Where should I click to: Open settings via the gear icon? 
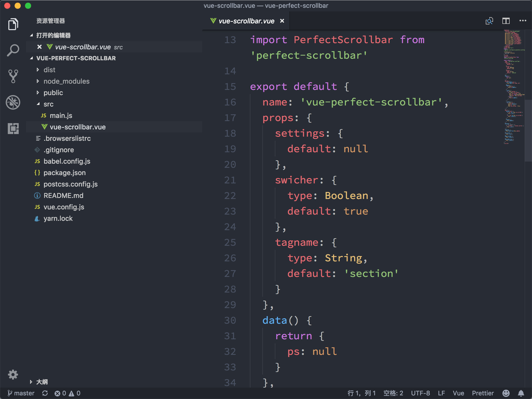click(13, 375)
